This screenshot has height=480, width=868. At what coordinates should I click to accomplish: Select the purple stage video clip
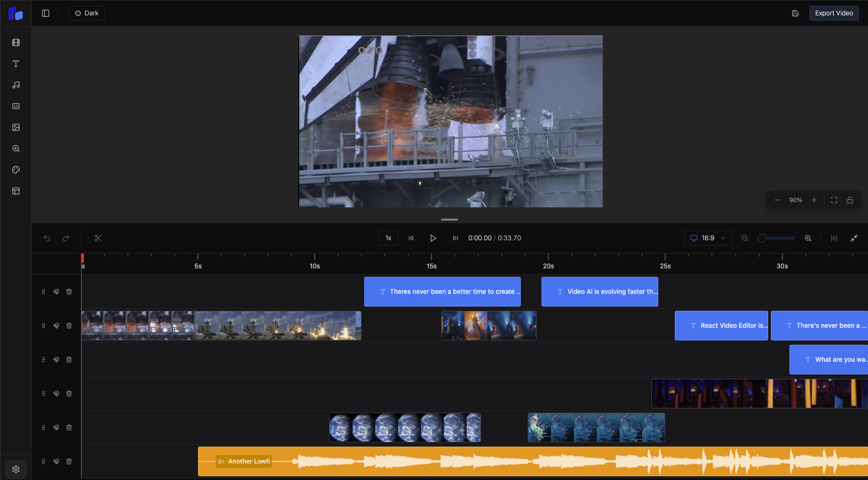[x=760, y=394]
